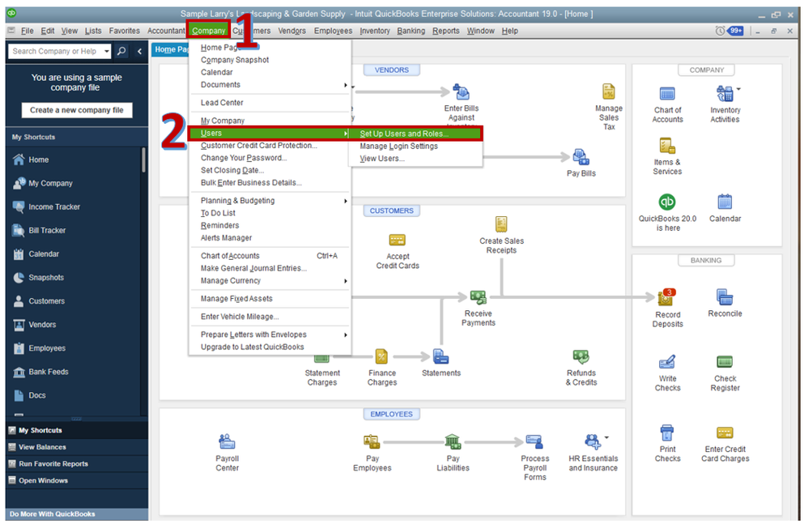
Task: Click the Receive Payments icon
Action: click(478, 297)
